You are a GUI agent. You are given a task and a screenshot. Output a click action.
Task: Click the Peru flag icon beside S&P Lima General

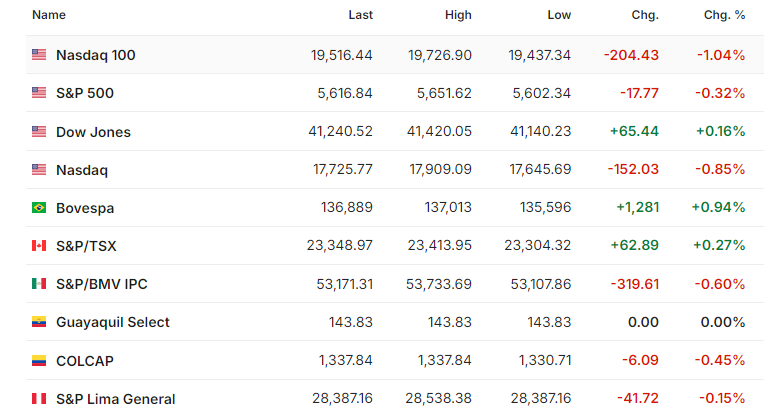39,399
